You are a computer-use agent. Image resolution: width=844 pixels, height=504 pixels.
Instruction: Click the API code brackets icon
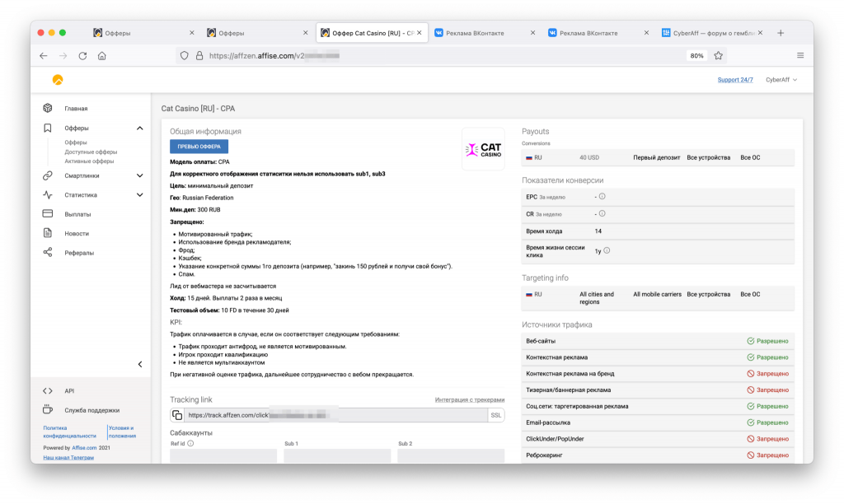click(48, 391)
